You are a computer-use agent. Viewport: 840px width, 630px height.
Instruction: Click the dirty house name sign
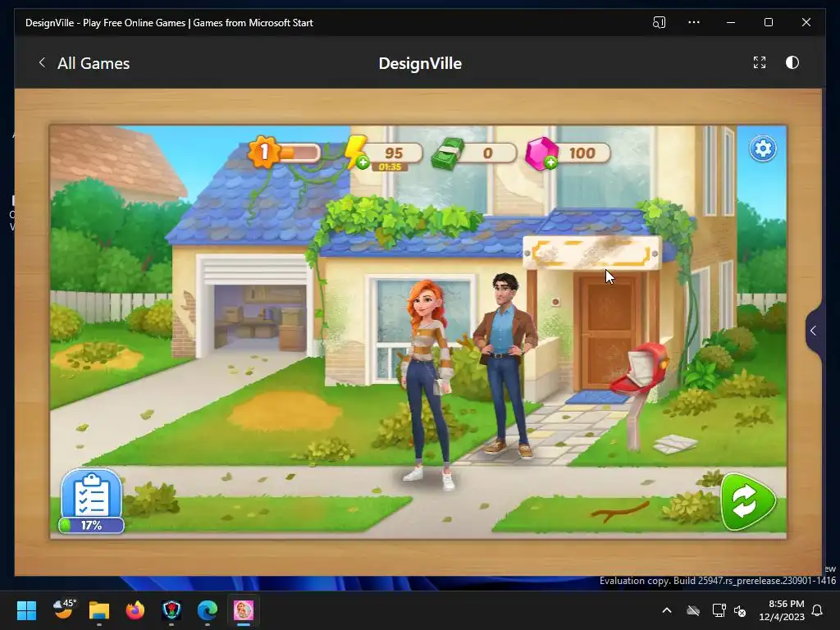(592, 253)
